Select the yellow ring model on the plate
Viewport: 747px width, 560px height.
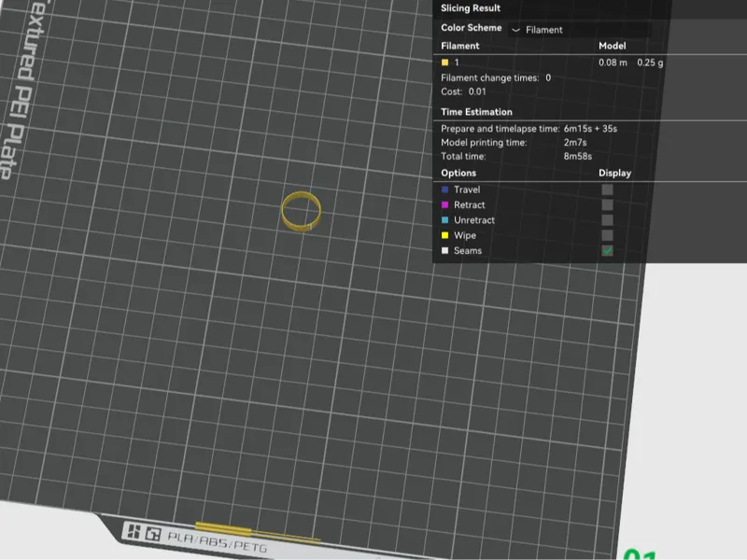301,211
